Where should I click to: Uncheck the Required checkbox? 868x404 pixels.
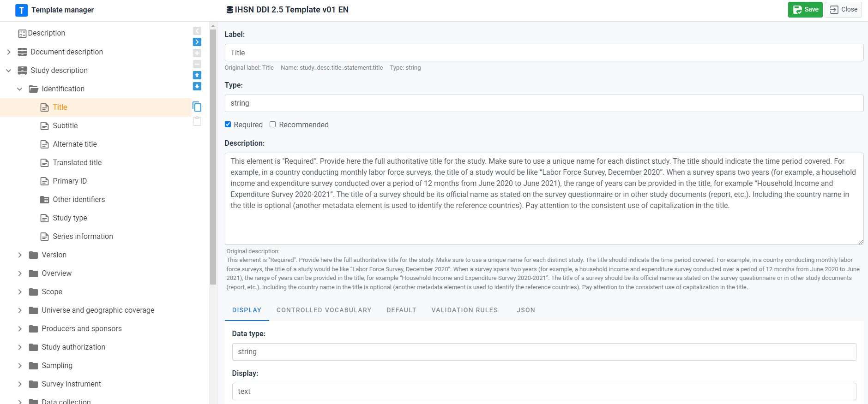click(x=228, y=125)
